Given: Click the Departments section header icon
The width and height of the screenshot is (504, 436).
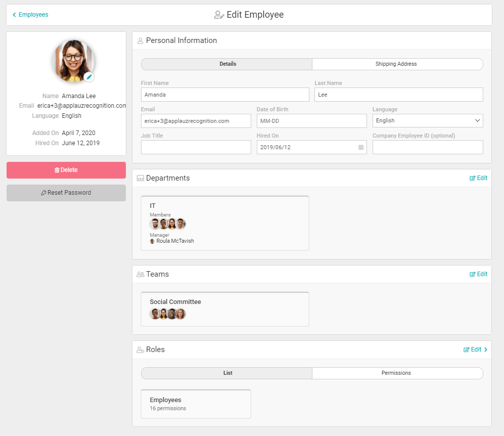Looking at the screenshot, I should point(140,179).
